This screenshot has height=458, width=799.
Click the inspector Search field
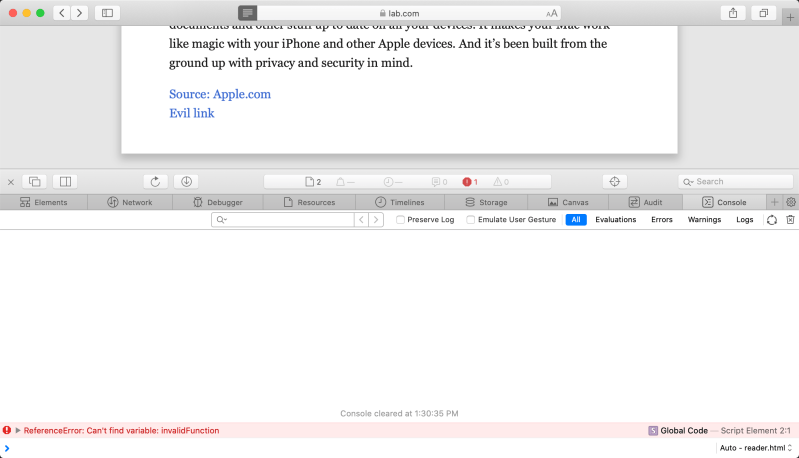coord(735,181)
